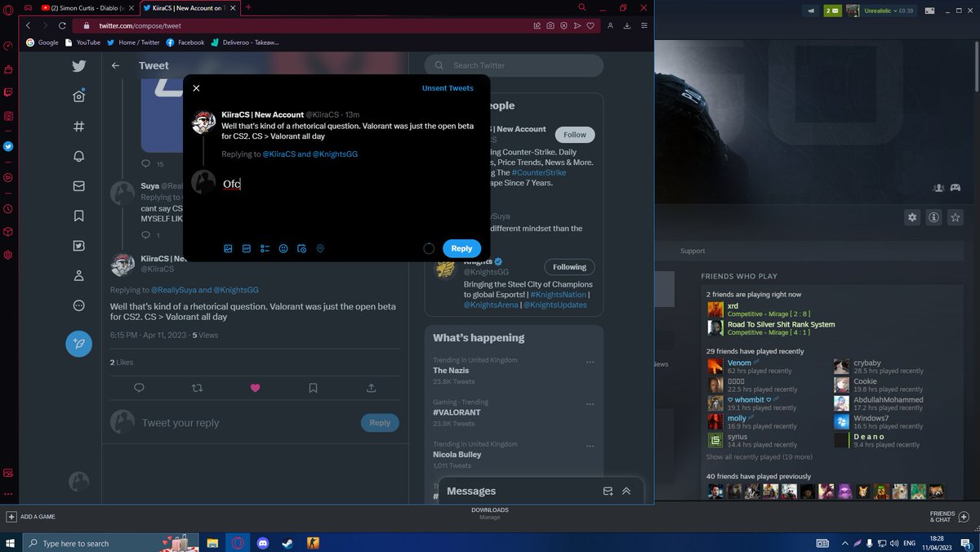Click ADD A GAME in Steam
This screenshot has width=980, height=552.
pyautogui.click(x=31, y=517)
